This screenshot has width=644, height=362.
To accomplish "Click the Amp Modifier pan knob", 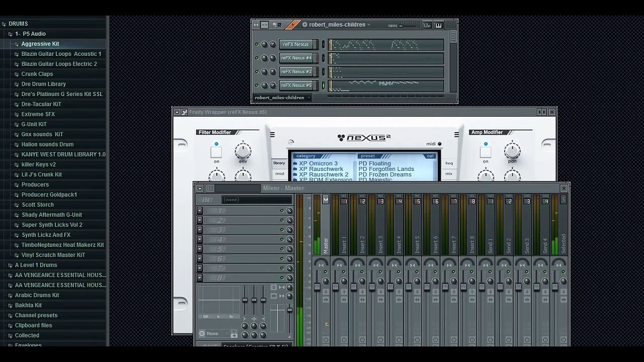I will (x=512, y=150).
